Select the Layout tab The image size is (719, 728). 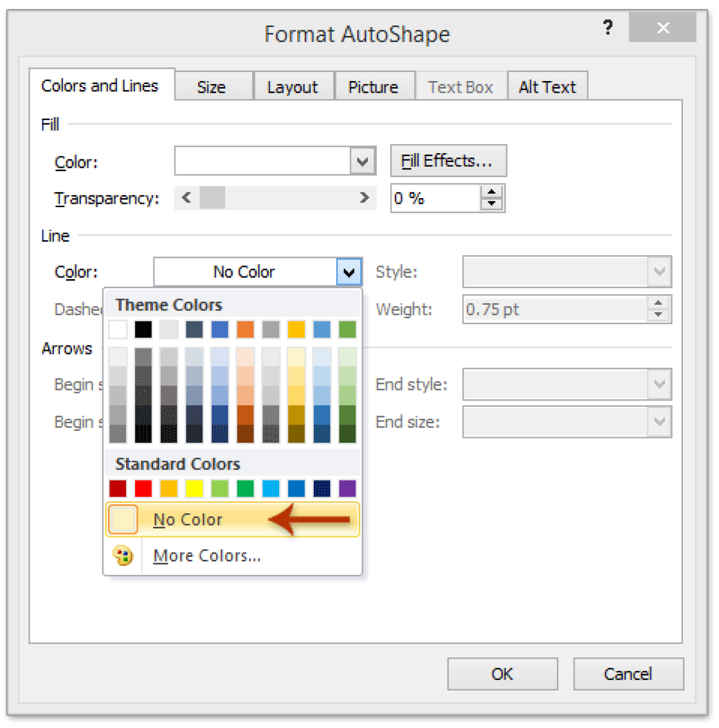pyautogui.click(x=292, y=86)
